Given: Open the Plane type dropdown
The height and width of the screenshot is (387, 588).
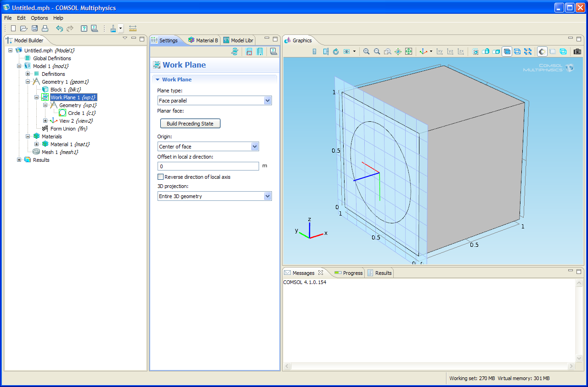Looking at the screenshot, I should coord(267,101).
